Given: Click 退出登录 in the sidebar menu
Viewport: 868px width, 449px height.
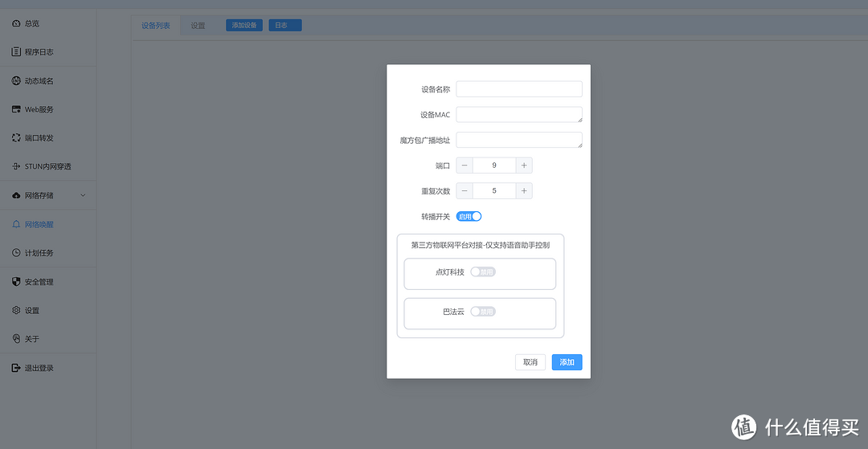Looking at the screenshot, I should [47, 368].
